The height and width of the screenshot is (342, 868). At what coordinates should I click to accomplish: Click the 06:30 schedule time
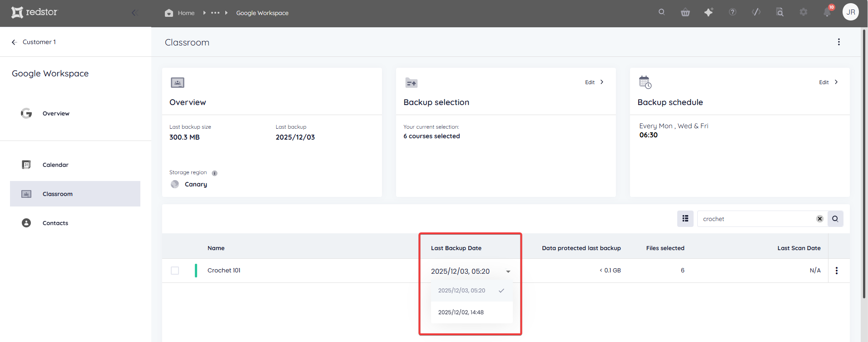tap(649, 135)
